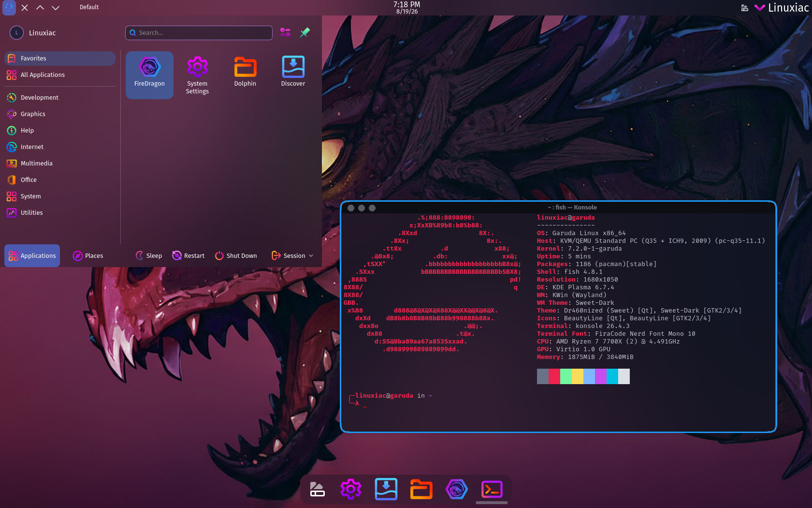
Task: Click 'CPU: AMD Ryzen 7 7700X' line
Action: coord(609,342)
